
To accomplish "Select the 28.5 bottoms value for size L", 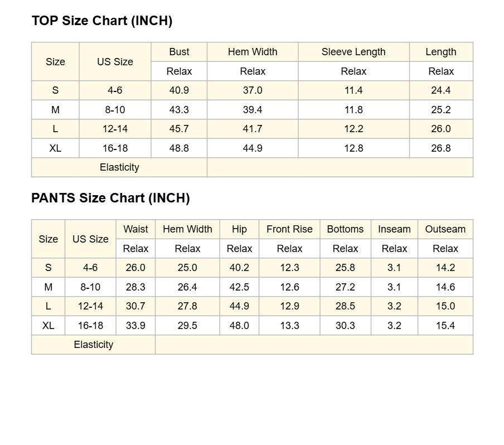I will [x=345, y=306].
